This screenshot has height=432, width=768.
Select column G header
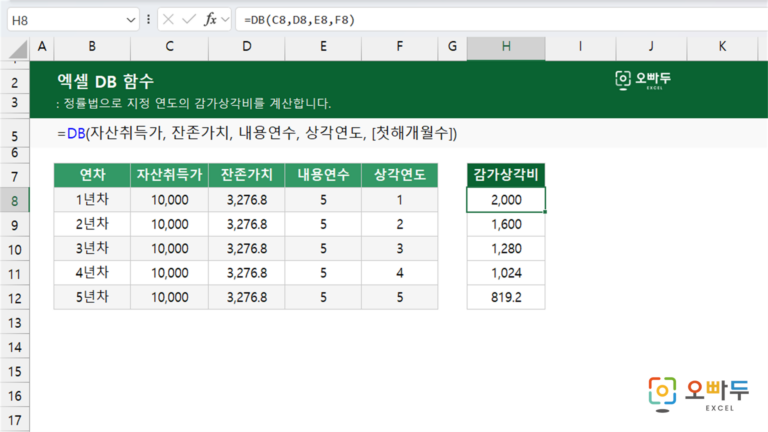[452, 47]
